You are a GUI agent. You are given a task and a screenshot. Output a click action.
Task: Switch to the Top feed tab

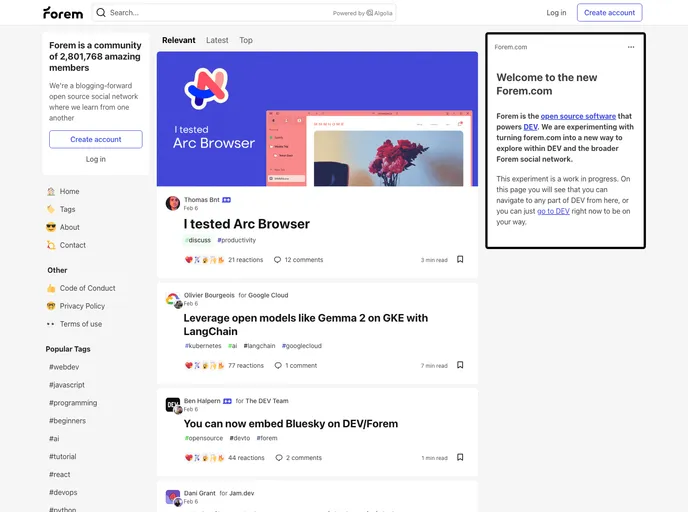tap(246, 40)
